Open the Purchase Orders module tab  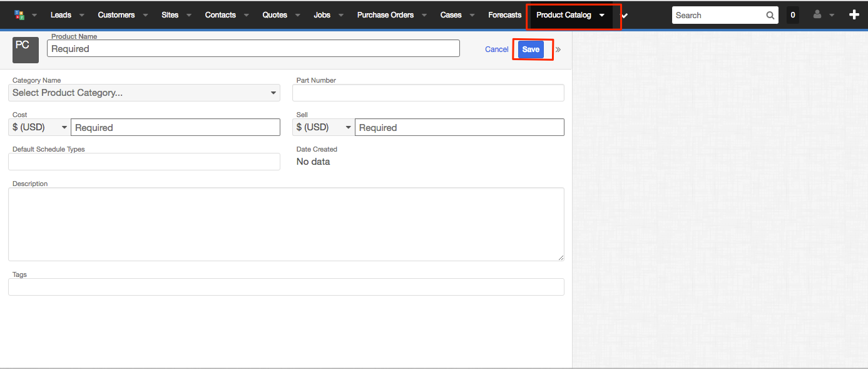[385, 15]
